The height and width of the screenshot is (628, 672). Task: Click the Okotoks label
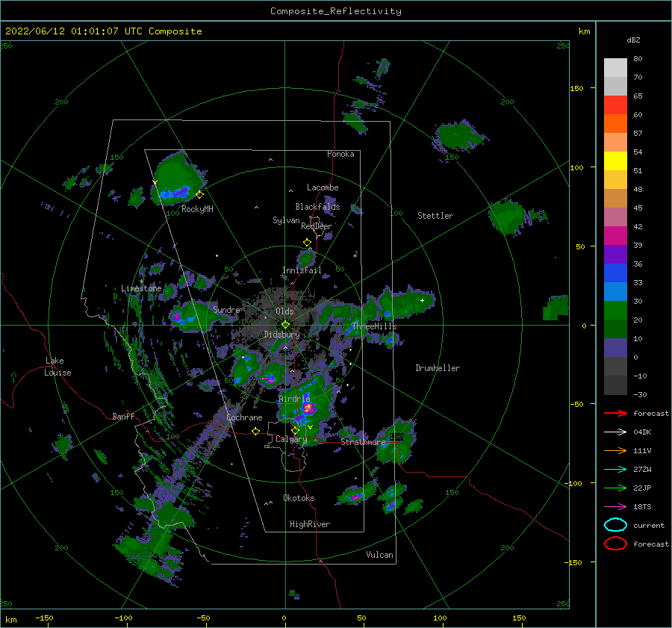[299, 498]
